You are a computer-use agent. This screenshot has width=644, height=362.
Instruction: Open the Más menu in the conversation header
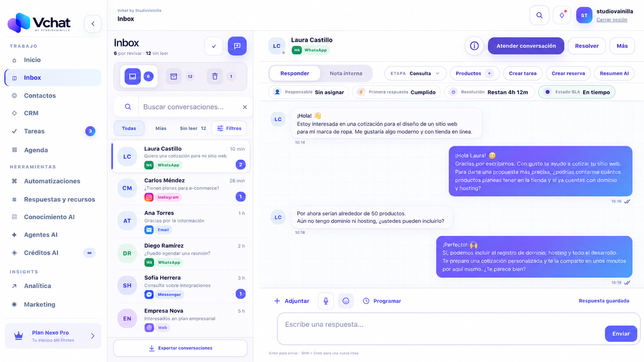(622, 46)
